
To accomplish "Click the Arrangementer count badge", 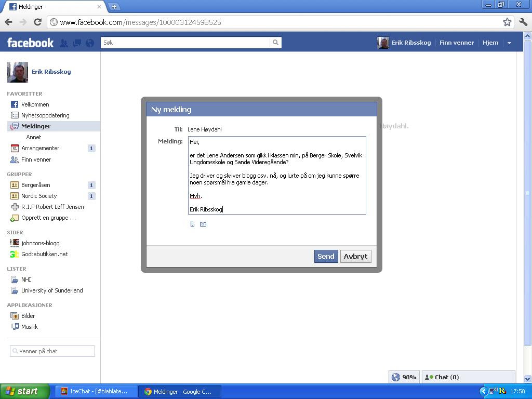I will click(91, 148).
